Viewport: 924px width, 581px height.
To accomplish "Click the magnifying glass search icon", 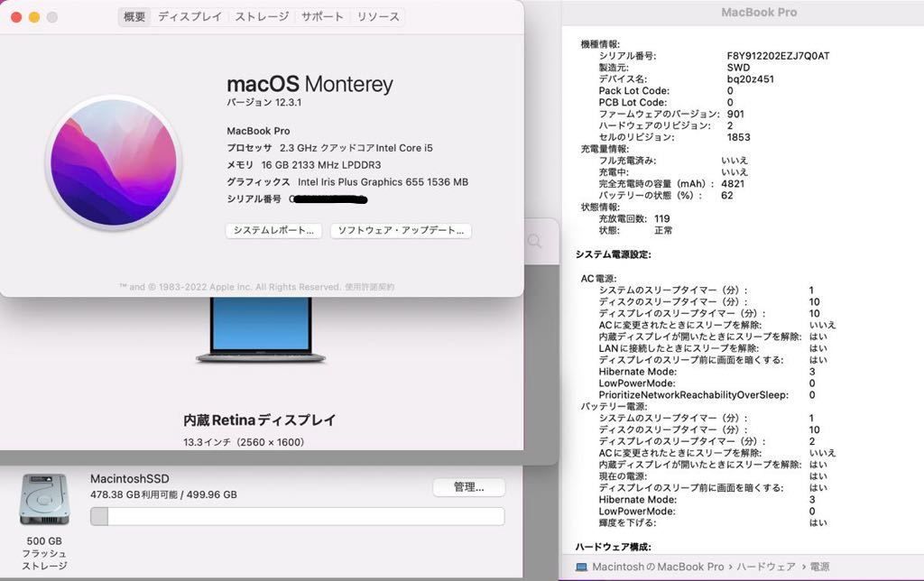I will pyautogui.click(x=535, y=241).
